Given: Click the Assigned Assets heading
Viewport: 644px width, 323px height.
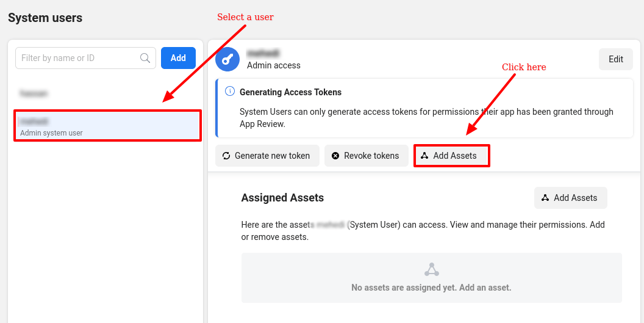Looking at the screenshot, I should [x=282, y=198].
